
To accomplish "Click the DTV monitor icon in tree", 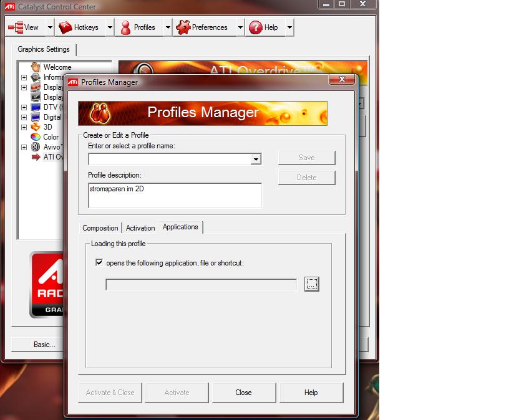I will 36,107.
